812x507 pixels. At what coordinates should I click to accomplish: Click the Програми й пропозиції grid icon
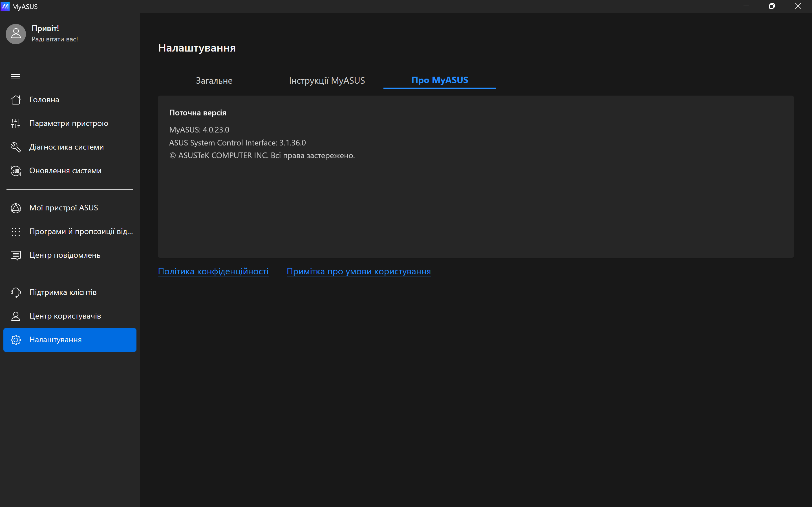point(16,231)
